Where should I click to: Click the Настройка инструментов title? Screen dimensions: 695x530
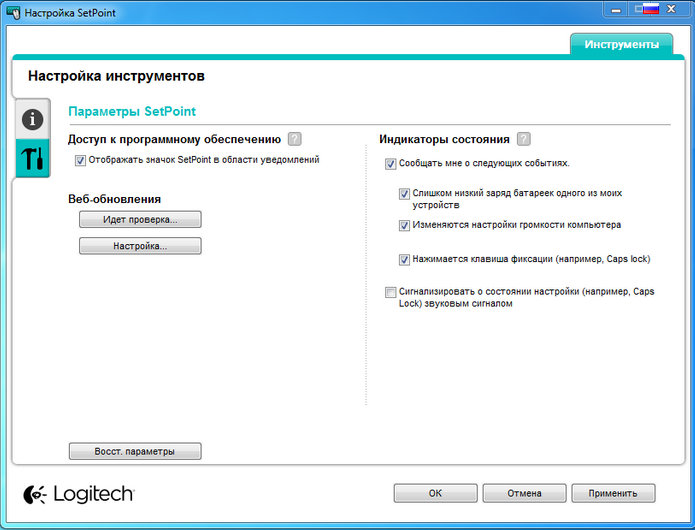116,76
